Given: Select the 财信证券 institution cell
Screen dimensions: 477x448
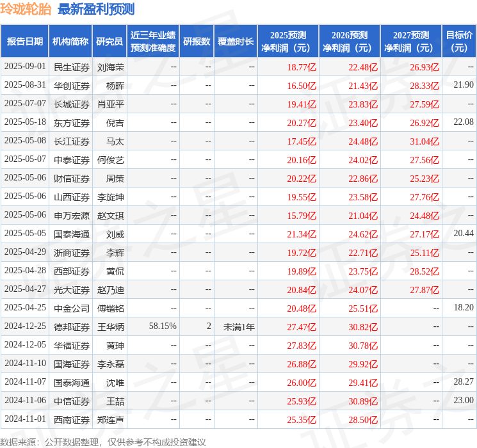Looking at the screenshot, I should (x=72, y=179).
